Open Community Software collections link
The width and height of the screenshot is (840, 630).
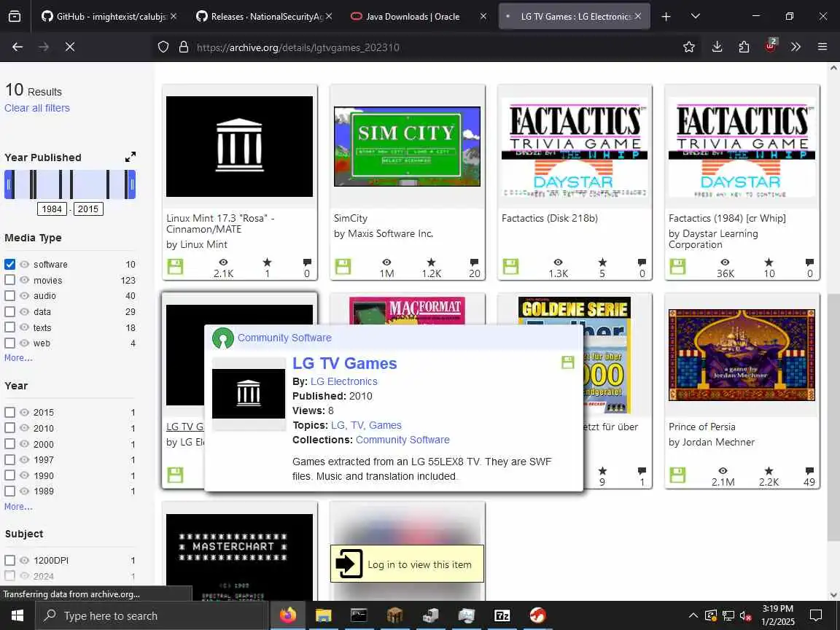(x=402, y=440)
